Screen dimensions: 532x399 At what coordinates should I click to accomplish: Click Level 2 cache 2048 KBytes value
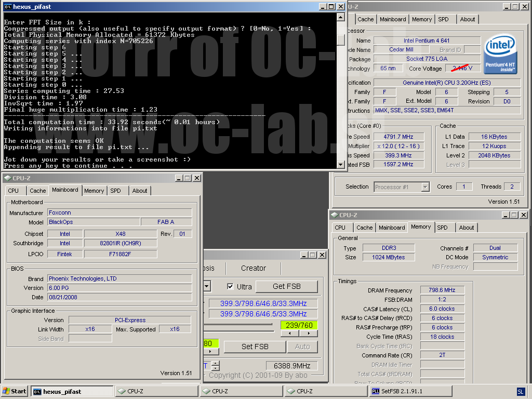click(x=495, y=155)
